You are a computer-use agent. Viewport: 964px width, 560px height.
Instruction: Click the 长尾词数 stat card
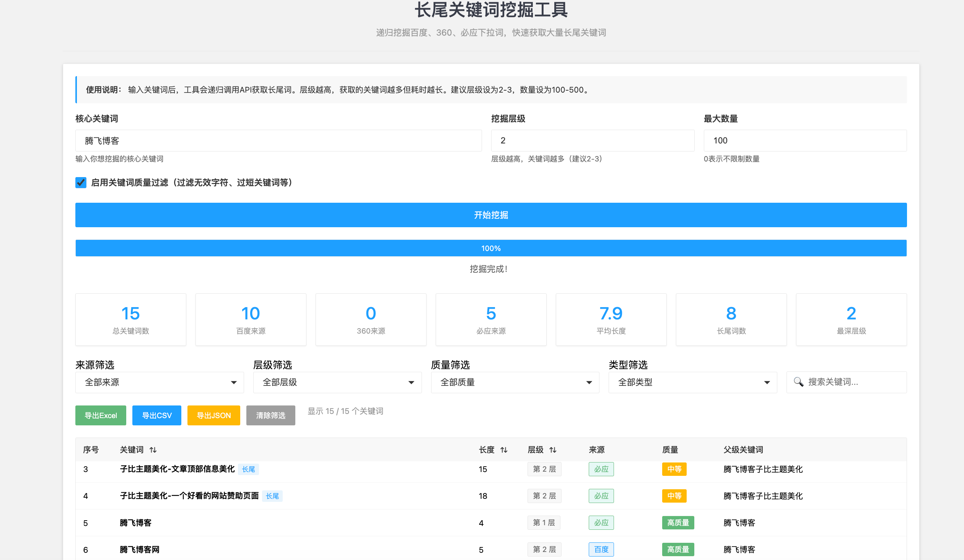click(731, 320)
